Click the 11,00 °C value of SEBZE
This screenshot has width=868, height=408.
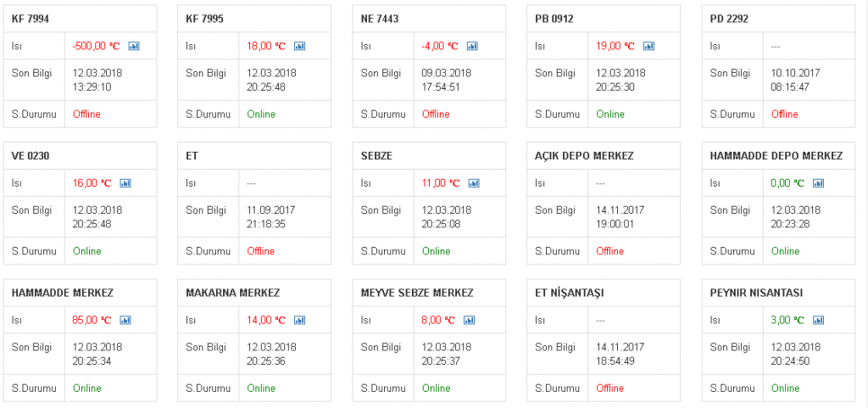441,182
